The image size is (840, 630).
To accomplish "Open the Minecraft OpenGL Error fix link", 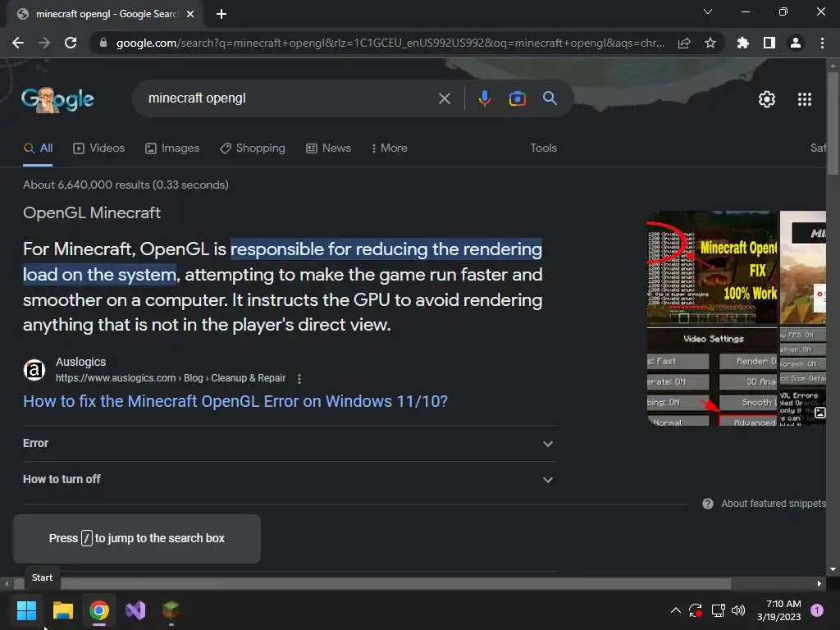I will point(235,401).
